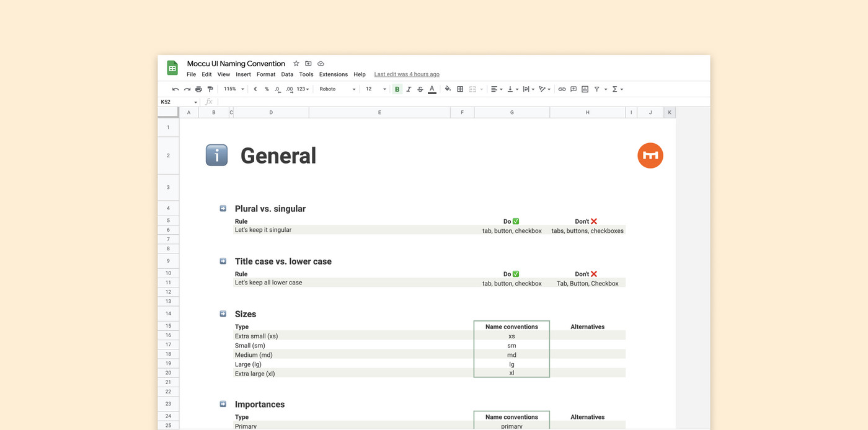Create a filter with the funnel icon

point(596,89)
